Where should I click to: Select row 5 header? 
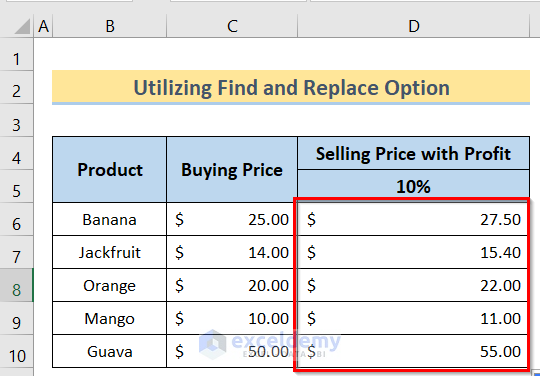(17, 186)
